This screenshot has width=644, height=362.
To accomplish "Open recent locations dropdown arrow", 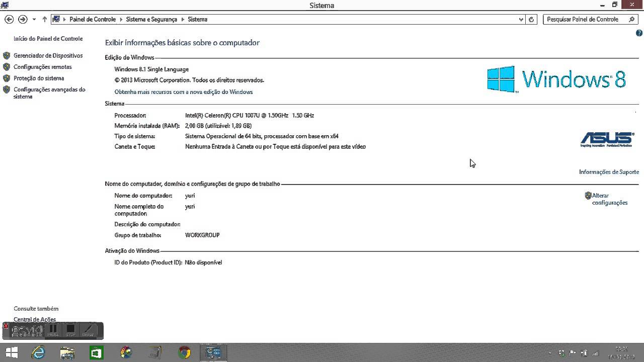I will pyautogui.click(x=34, y=19).
